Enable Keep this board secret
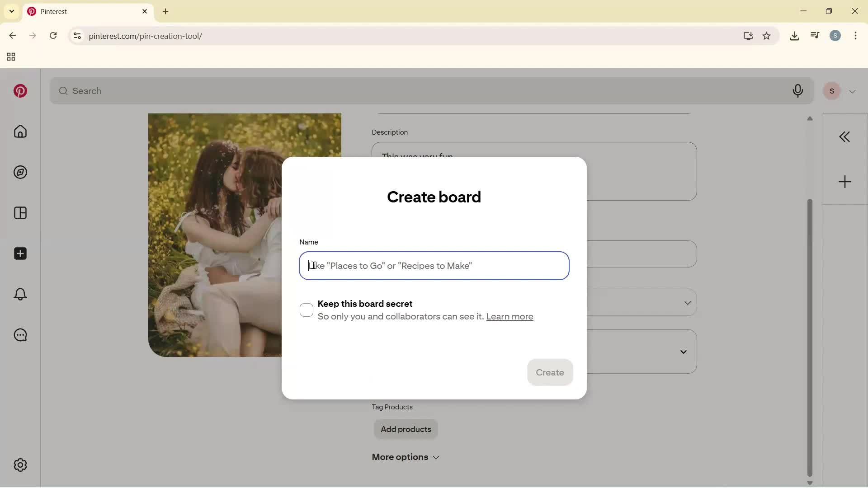The image size is (868, 488). [x=307, y=310]
